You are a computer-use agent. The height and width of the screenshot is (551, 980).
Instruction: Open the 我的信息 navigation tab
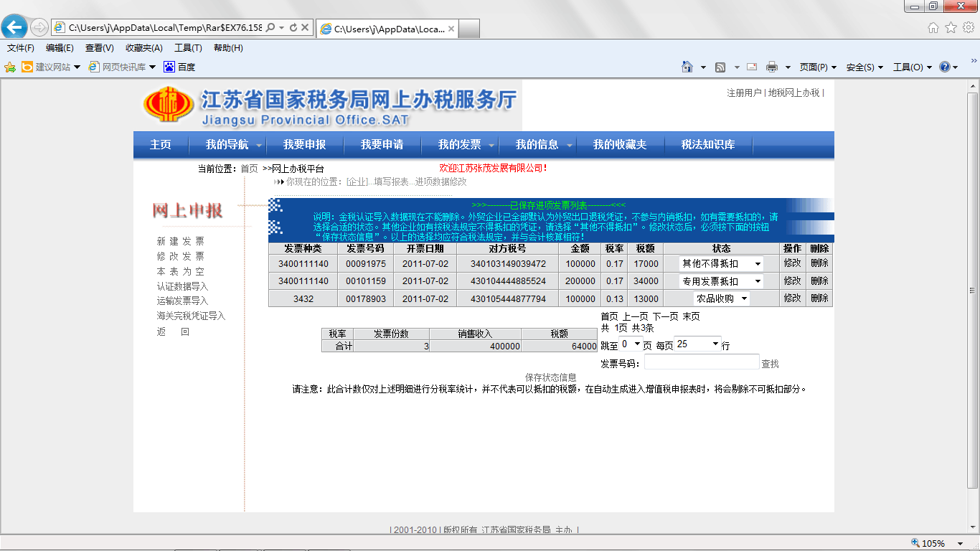[537, 145]
